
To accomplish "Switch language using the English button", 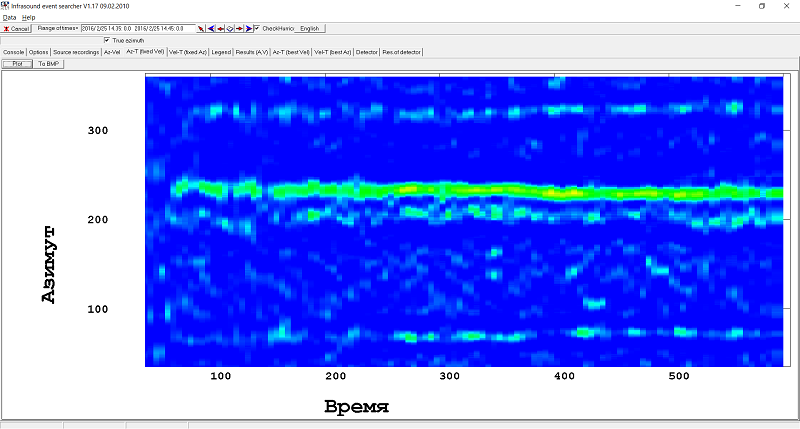I will click(310, 29).
